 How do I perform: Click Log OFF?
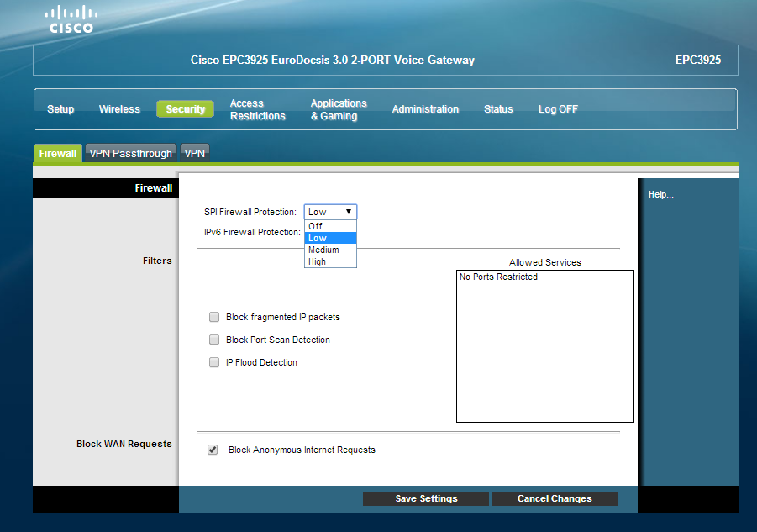558,109
